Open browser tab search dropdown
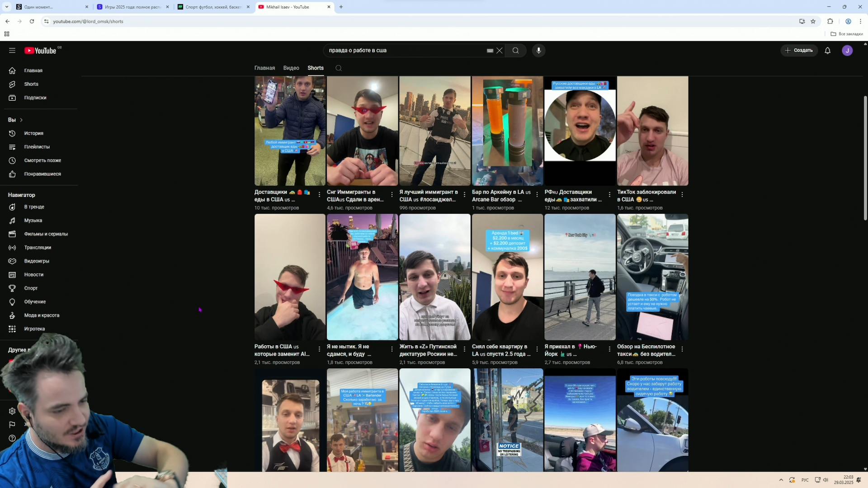Viewport: 868px width, 488px height. pos(6,7)
